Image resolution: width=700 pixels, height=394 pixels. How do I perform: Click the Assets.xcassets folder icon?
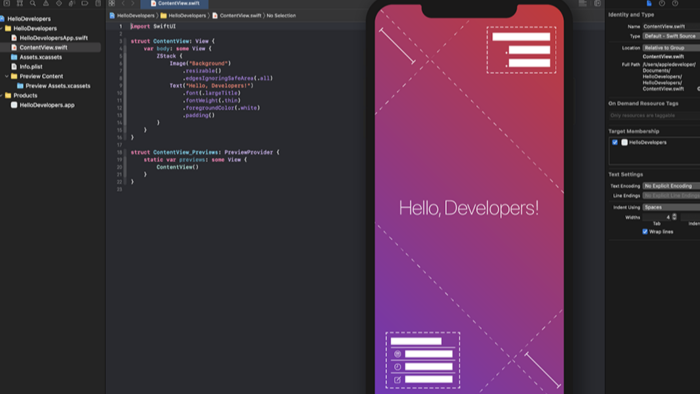tap(14, 57)
